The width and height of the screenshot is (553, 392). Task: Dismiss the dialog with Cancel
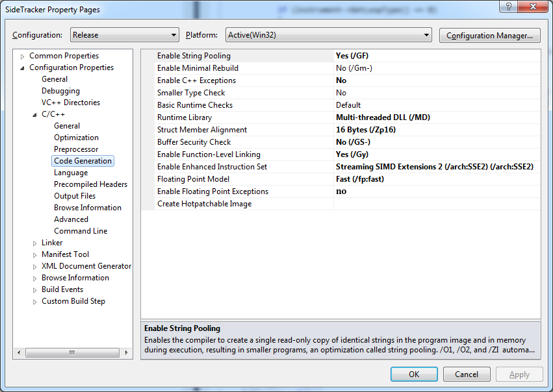pyautogui.click(x=467, y=374)
